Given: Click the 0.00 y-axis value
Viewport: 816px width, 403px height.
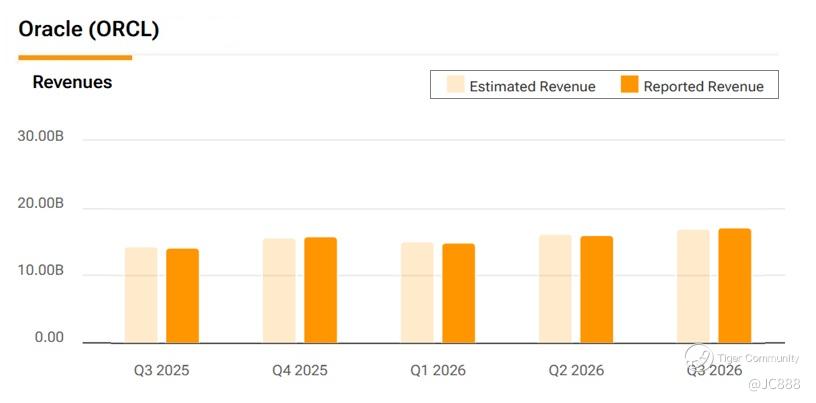Looking at the screenshot, I should 49,338.
